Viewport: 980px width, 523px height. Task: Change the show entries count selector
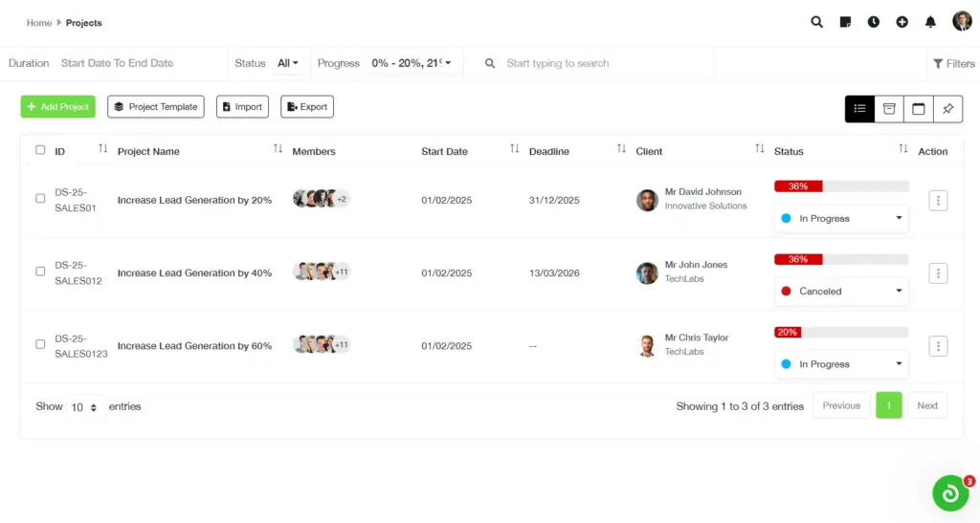pyautogui.click(x=84, y=407)
